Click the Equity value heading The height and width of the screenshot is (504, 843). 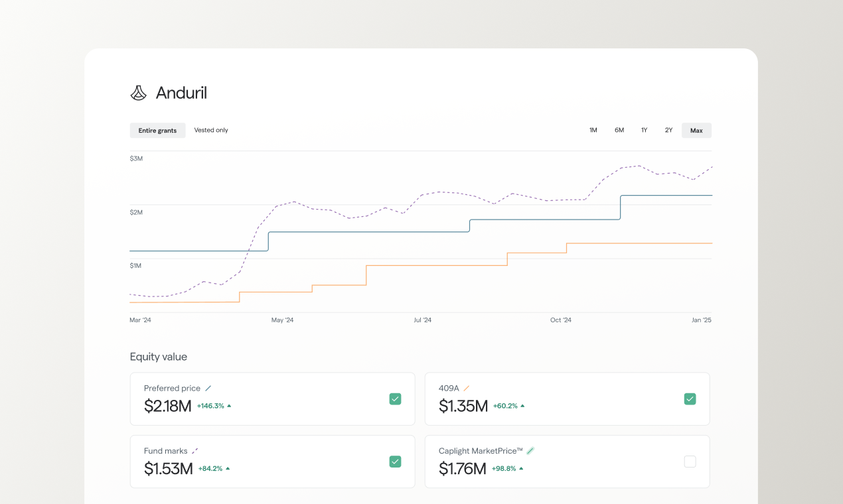click(x=159, y=357)
